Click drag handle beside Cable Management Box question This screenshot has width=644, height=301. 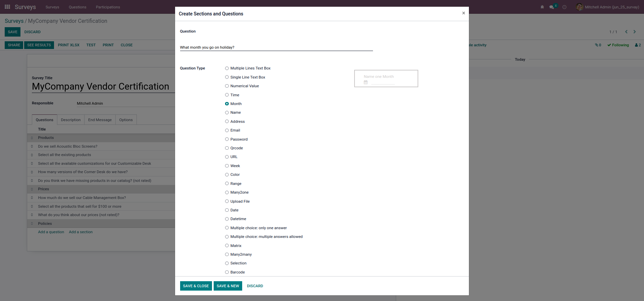32,198
